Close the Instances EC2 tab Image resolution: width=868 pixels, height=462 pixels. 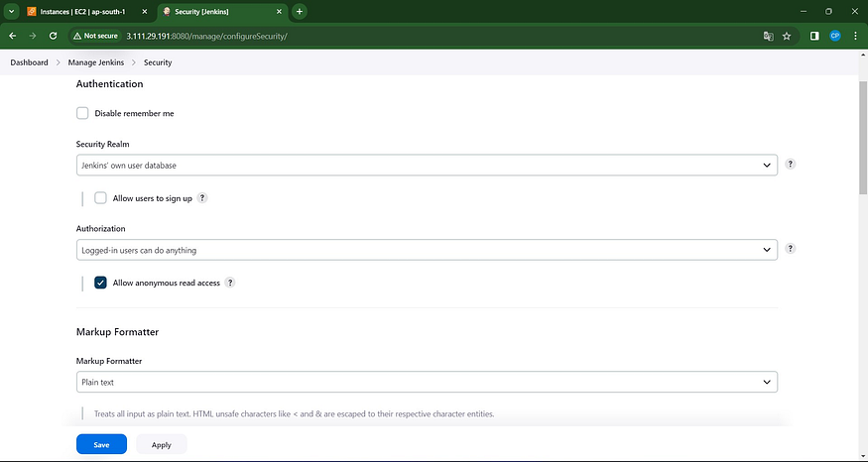point(145,12)
